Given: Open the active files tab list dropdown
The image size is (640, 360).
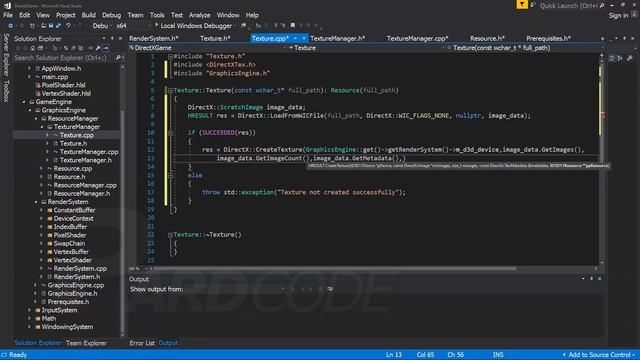Looking at the screenshot, I should tap(602, 39).
